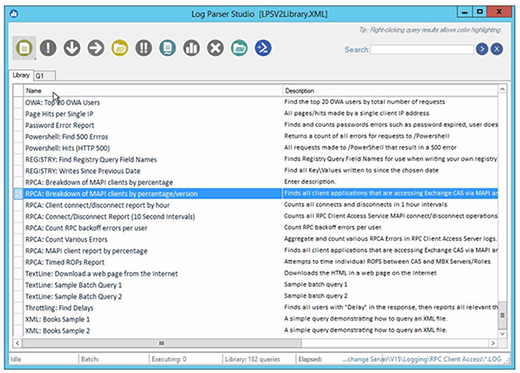The width and height of the screenshot is (520, 373).
Task: Select 'RPCA: Timed ROPs Report' row
Action: [x=65, y=262]
